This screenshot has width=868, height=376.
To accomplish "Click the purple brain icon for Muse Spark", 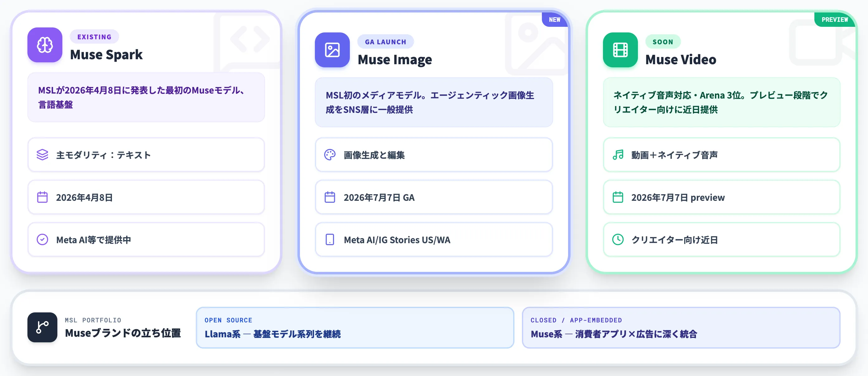I will pos(45,45).
